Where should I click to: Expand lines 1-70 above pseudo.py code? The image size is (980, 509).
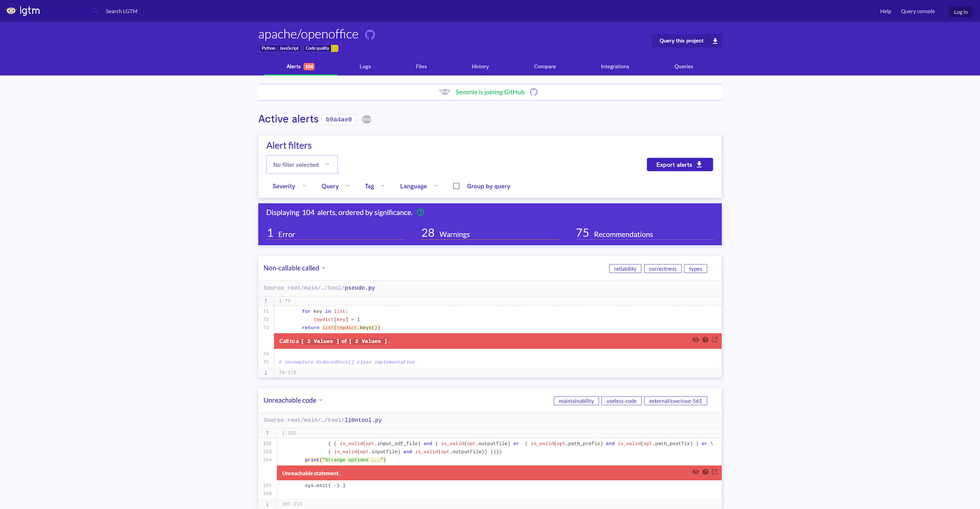click(266, 301)
